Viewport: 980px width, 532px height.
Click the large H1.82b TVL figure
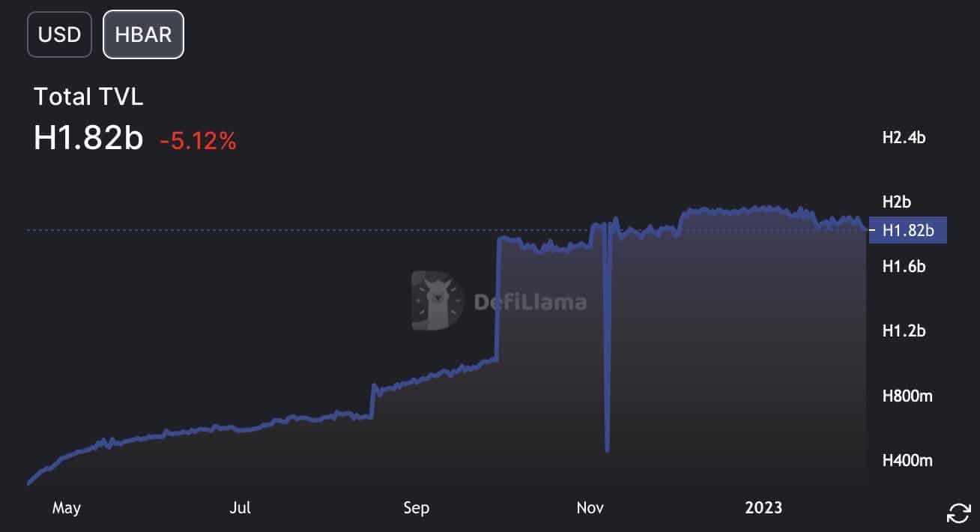coord(88,138)
